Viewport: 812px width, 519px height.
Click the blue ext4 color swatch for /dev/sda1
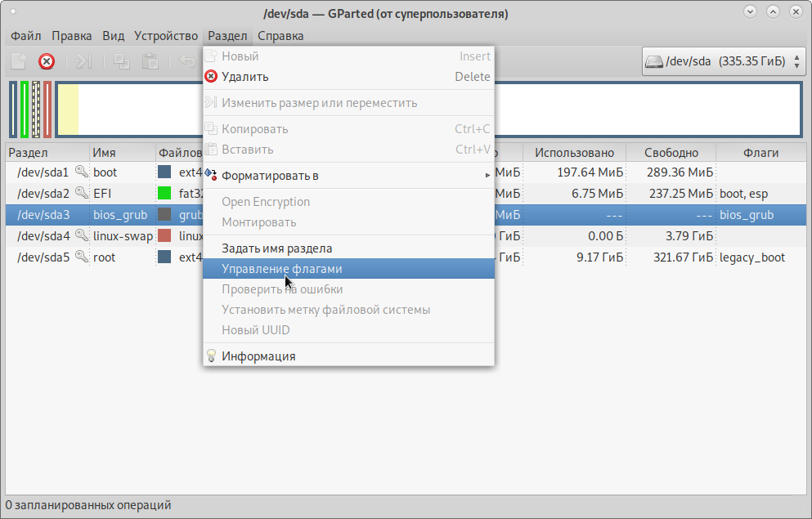point(164,172)
